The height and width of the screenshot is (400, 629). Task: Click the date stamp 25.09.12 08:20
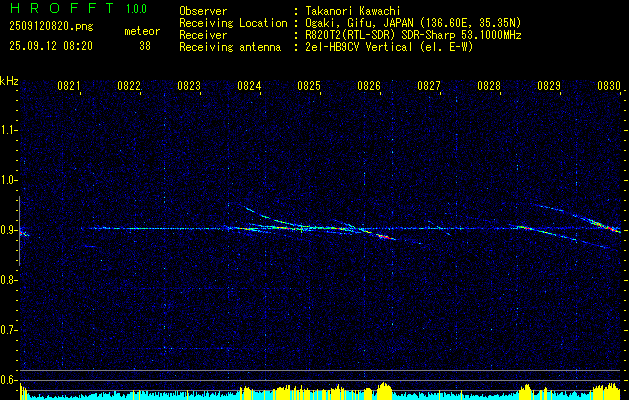[51, 46]
